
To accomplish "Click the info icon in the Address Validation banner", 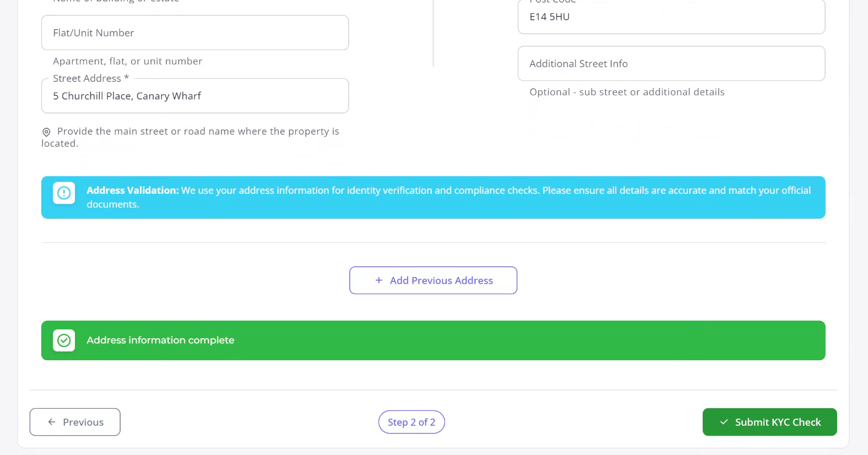I will pos(64,193).
